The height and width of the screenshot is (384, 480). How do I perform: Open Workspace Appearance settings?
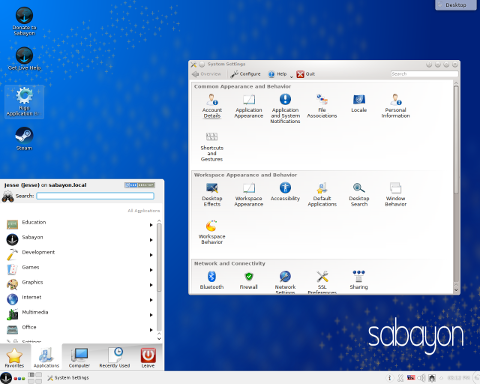(x=249, y=195)
